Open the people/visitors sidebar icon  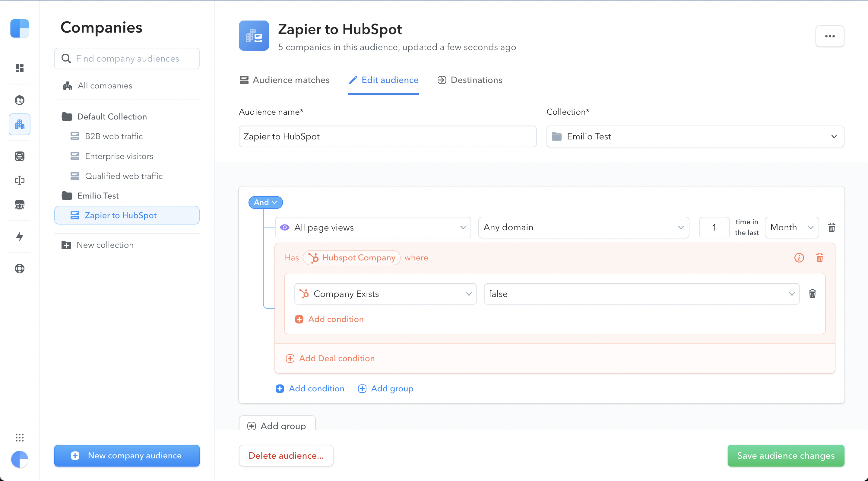pyautogui.click(x=20, y=100)
